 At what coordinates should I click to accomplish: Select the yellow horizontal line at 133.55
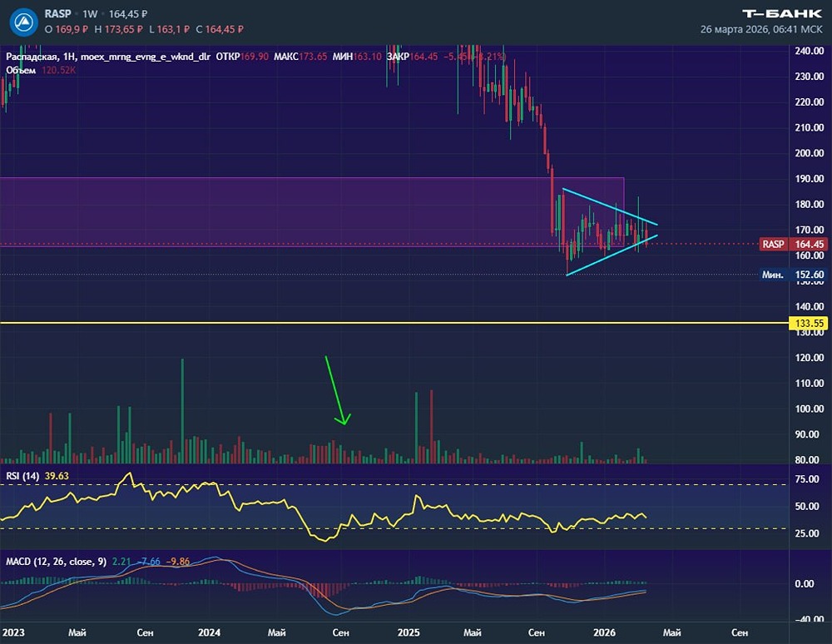coord(394,323)
